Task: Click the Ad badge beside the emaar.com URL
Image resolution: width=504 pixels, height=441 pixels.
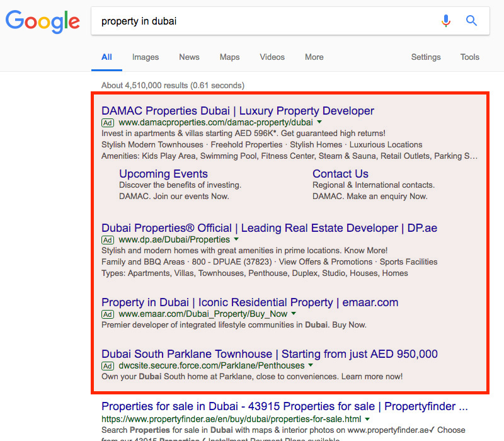Action: (108, 314)
